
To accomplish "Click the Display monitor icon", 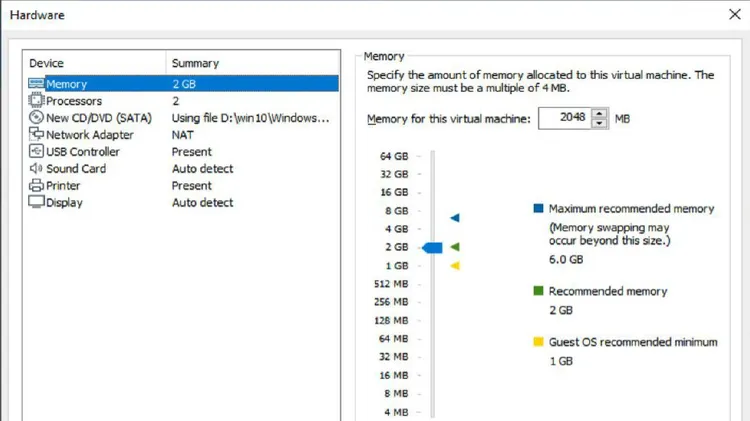I will point(36,202).
